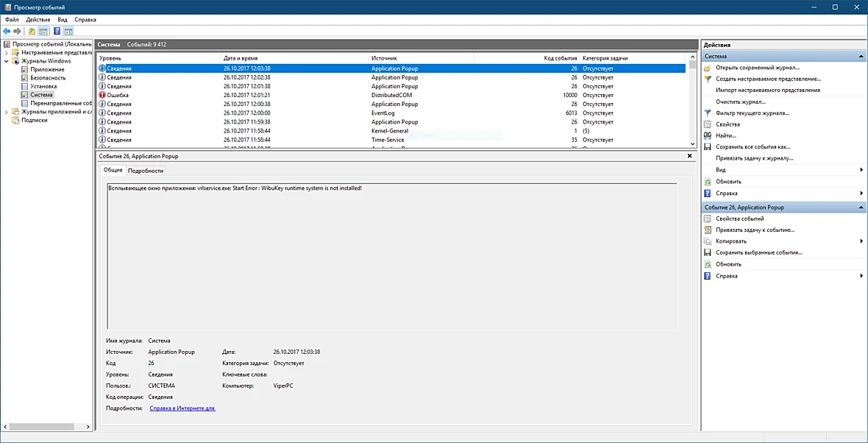Click the floppy icon beside Сохранить выбранные события
The image size is (868, 443).
708,252
